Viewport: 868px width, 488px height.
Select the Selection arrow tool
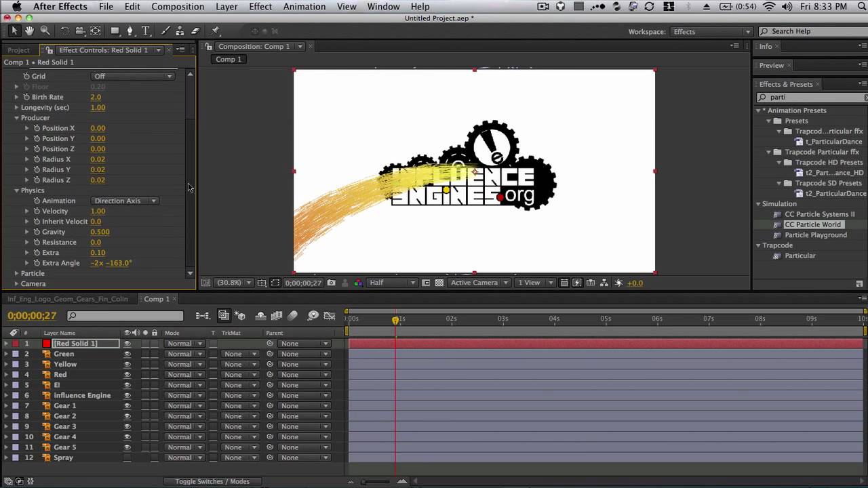pyautogui.click(x=14, y=31)
